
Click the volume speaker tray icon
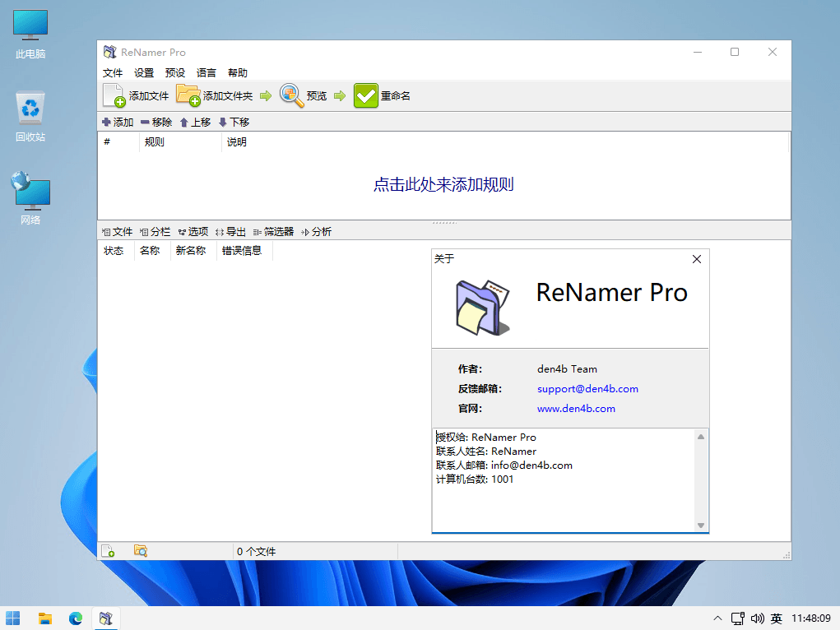click(757, 618)
